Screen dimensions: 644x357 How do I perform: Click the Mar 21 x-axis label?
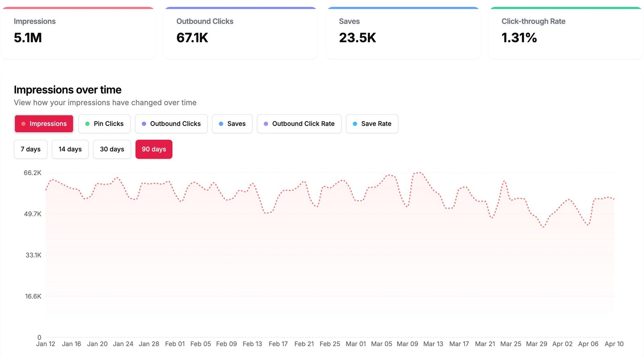(485, 344)
